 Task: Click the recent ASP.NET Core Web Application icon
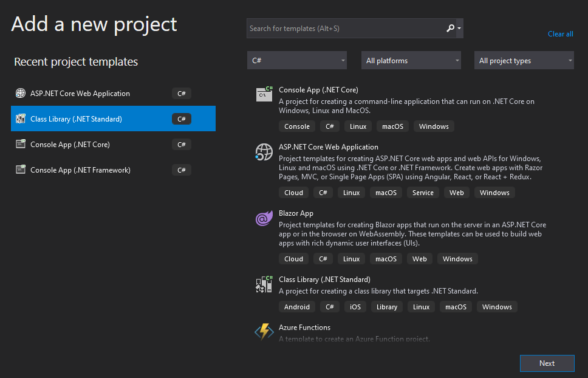pos(20,94)
